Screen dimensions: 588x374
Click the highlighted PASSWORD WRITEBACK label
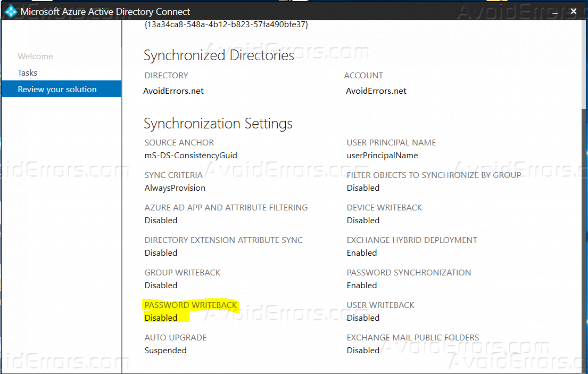tap(191, 305)
